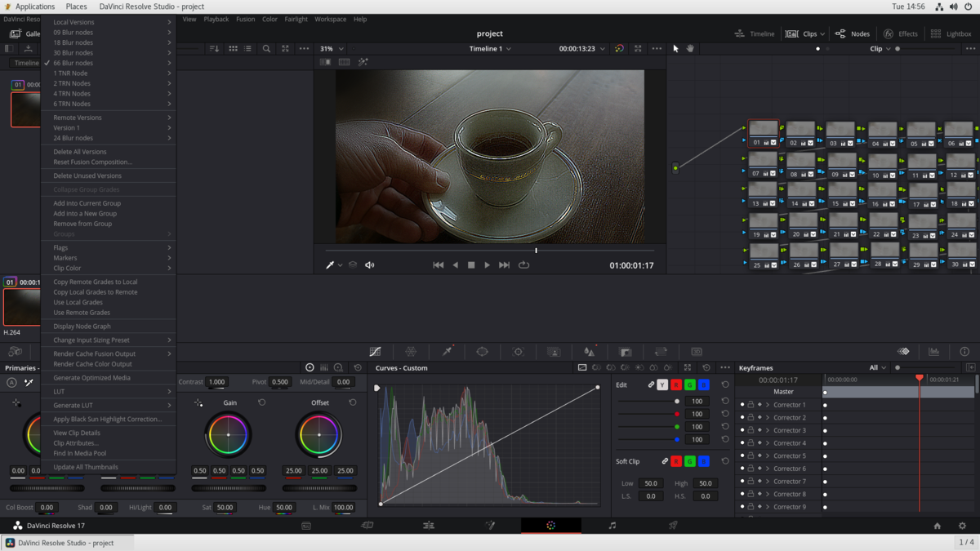Open the Color Warper palette
980x551 pixels.
coord(411,352)
